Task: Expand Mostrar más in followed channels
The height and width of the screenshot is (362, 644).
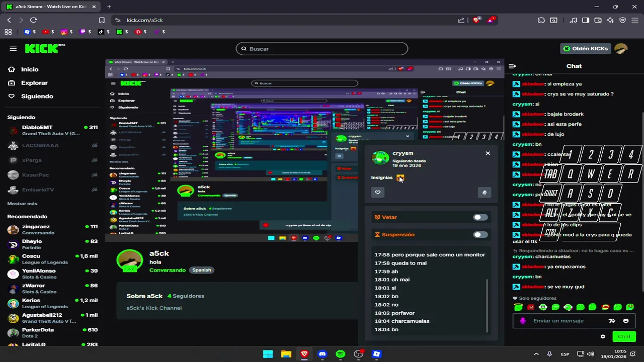Action: (x=22, y=204)
